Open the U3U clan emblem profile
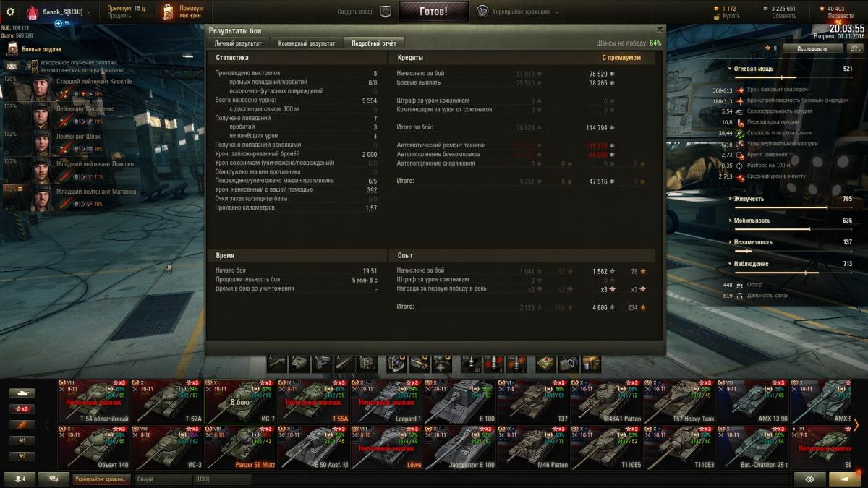This screenshot has height=488, width=868. (x=33, y=13)
